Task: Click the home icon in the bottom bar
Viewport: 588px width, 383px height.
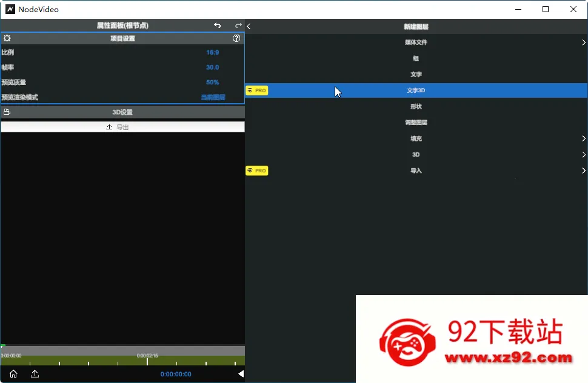Action: [12, 374]
